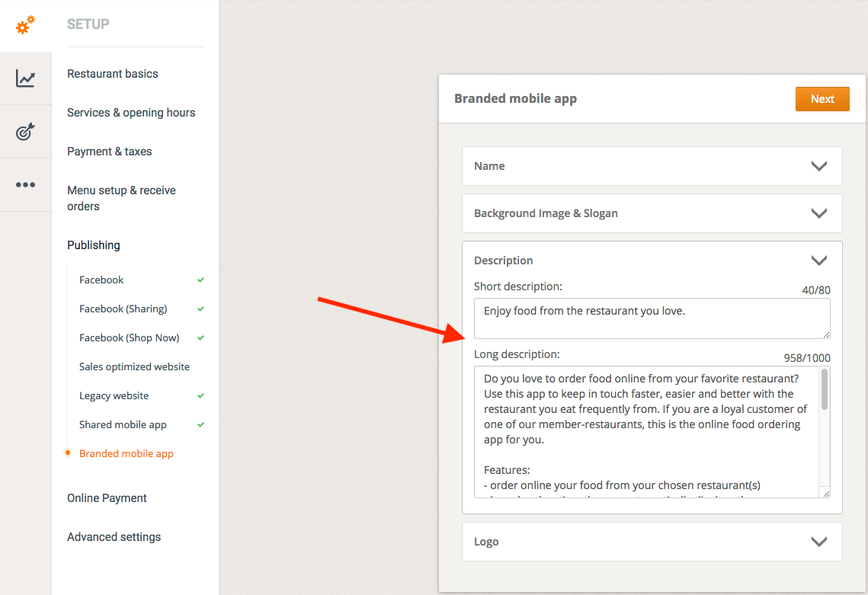Open the three-dots more icon

[x=25, y=184]
